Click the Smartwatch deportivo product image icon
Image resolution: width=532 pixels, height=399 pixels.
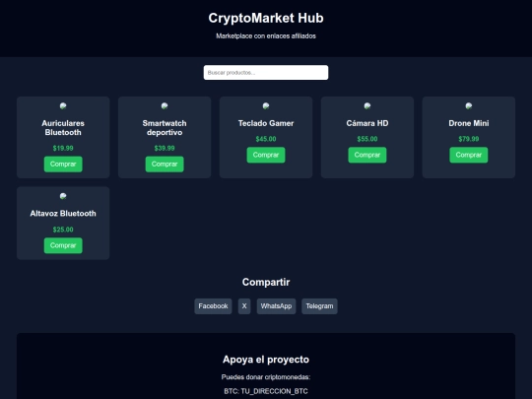pos(165,105)
